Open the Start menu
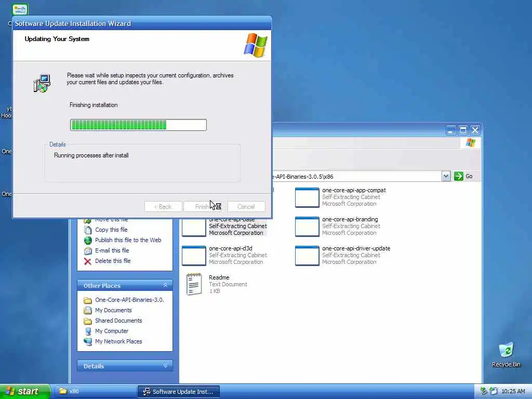This screenshot has height=399, width=532. pos(25,391)
